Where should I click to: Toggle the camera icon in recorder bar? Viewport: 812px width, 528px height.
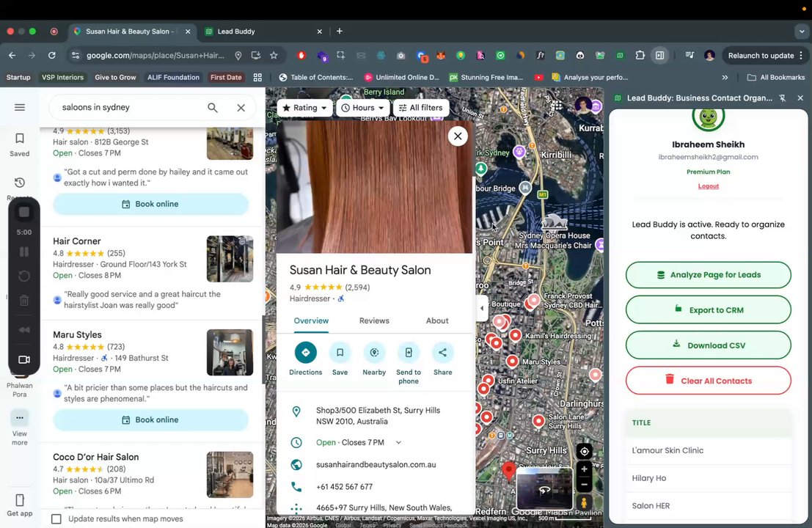pos(23,359)
